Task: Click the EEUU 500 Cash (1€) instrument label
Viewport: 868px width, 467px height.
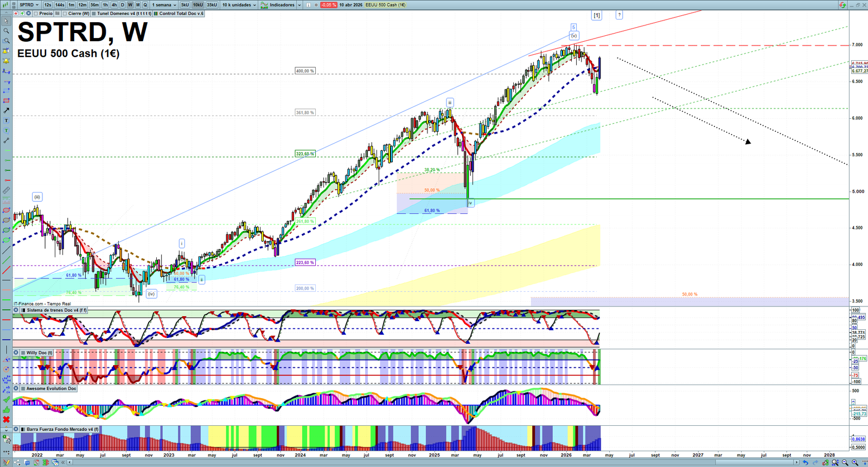Action: [385, 5]
